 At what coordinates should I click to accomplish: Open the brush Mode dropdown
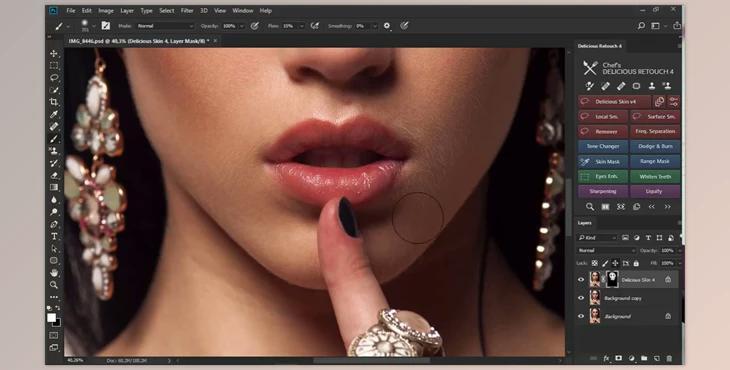point(165,26)
